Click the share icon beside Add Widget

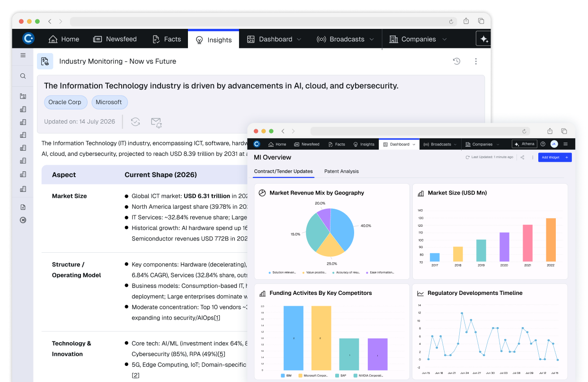523,157
